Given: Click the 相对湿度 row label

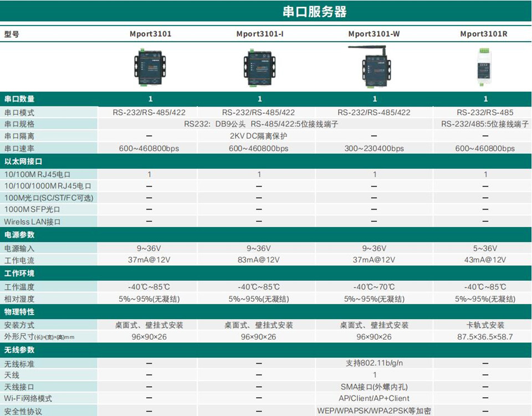Looking at the screenshot, I should (x=19, y=299).
